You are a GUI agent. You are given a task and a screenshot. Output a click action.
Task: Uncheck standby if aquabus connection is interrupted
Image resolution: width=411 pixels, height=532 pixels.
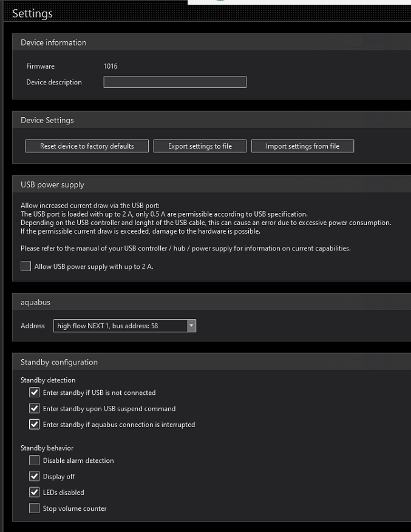click(35, 425)
